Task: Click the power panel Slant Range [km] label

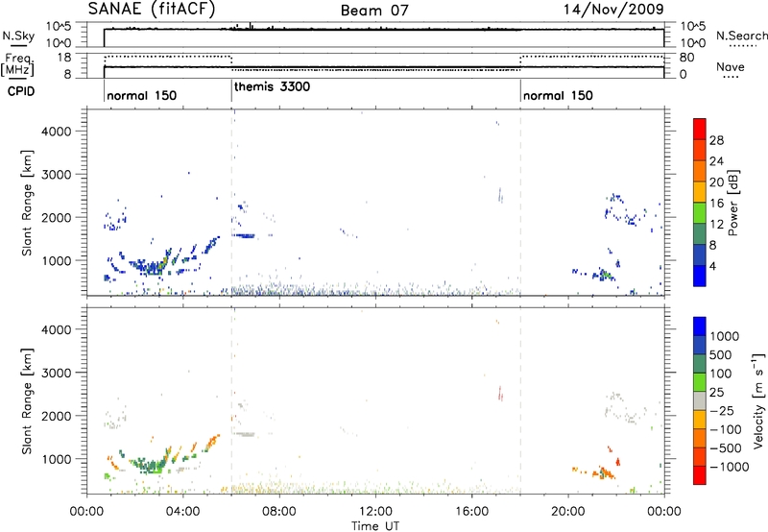Action: [x=27, y=203]
